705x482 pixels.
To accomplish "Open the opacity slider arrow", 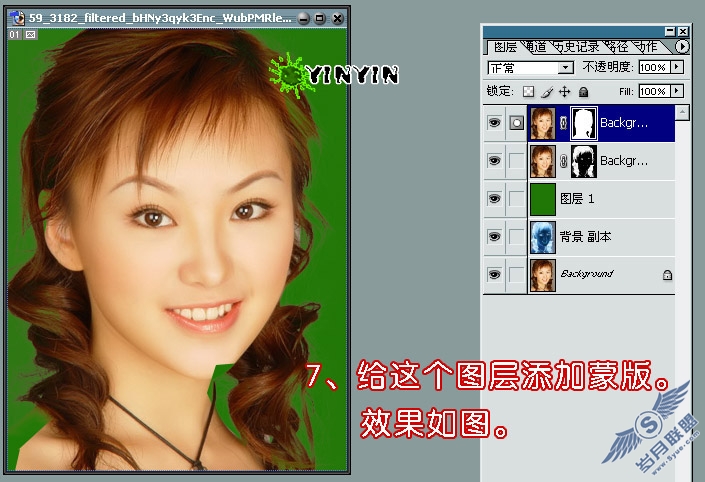I will pyautogui.click(x=677, y=67).
